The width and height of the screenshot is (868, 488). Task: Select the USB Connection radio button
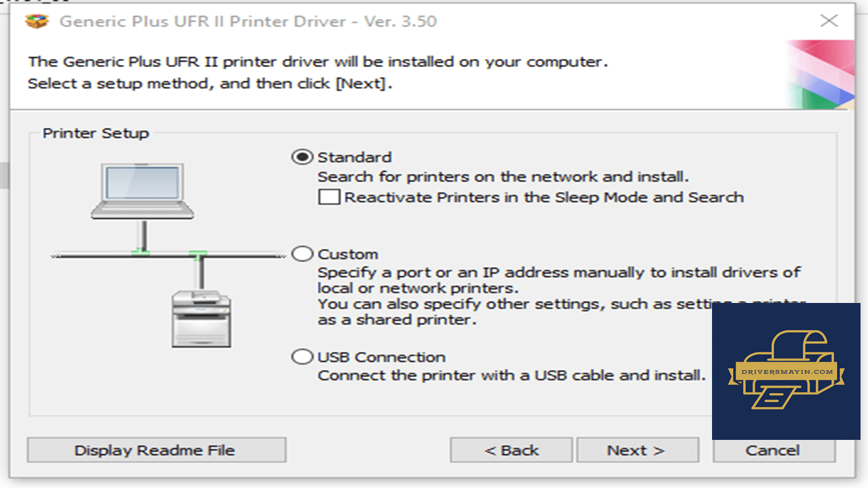302,357
